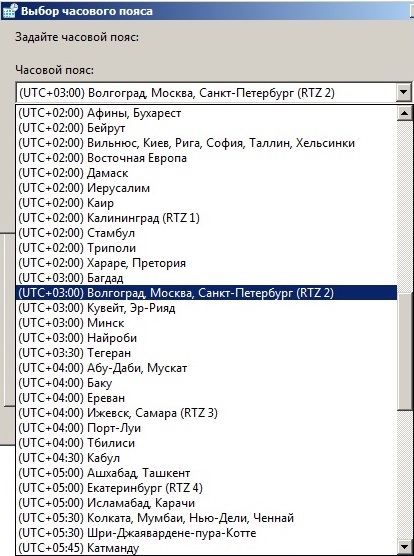Click the scrollbar up arrow button

405,113
